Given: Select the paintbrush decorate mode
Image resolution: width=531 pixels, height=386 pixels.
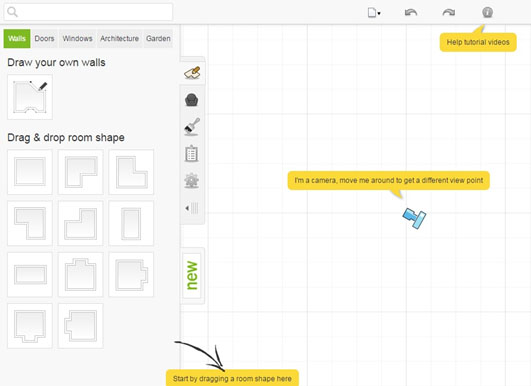Looking at the screenshot, I should pos(192,127).
